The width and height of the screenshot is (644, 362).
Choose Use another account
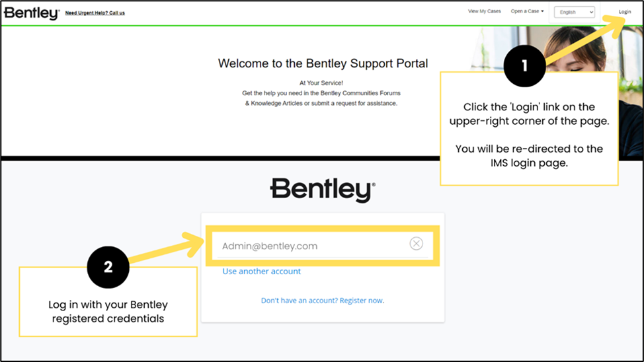coord(261,271)
